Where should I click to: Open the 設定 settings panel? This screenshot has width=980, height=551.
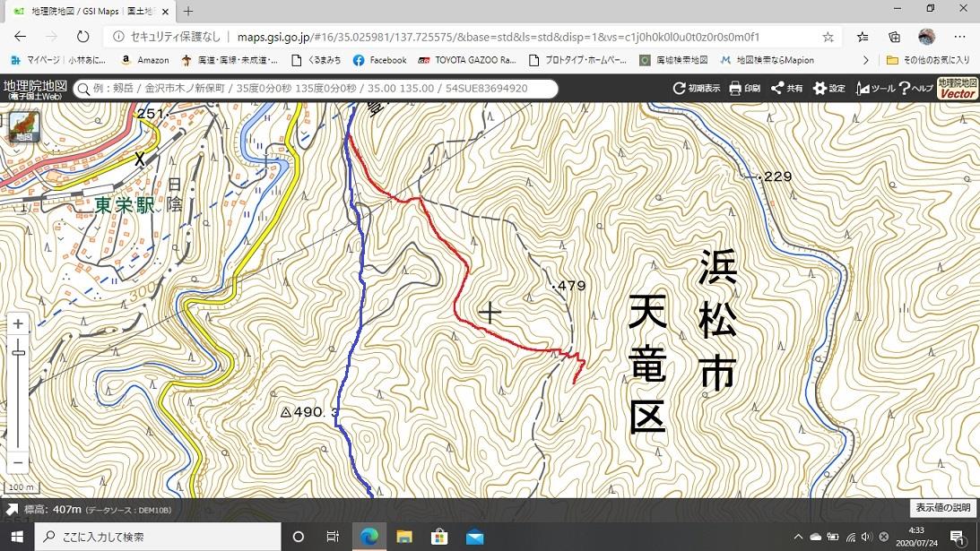(828, 89)
